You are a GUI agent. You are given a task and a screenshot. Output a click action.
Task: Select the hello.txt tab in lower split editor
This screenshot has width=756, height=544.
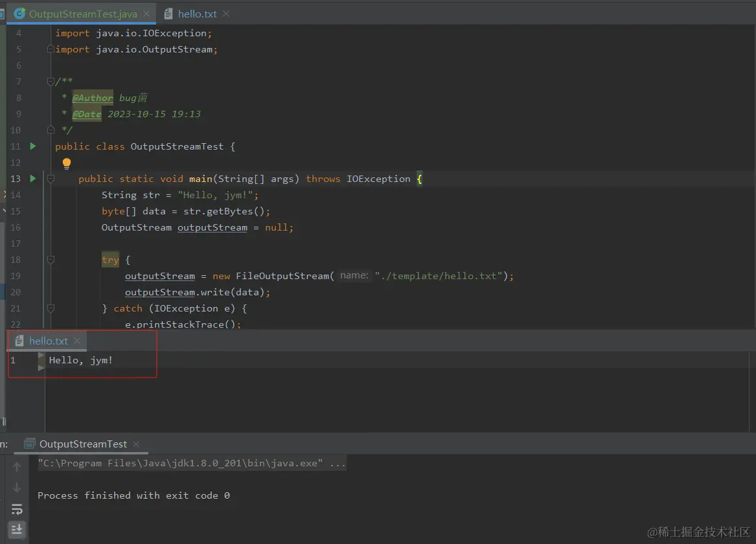click(48, 341)
